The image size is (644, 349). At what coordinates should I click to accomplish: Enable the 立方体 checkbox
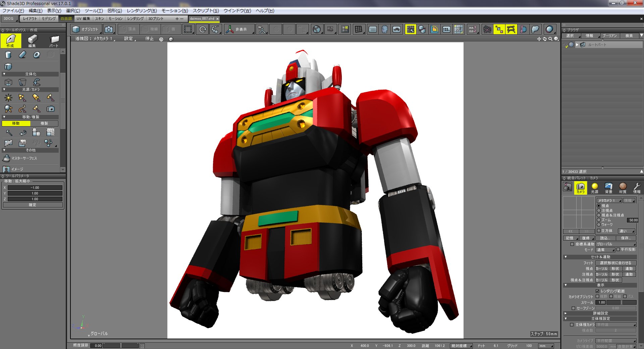coord(598,231)
